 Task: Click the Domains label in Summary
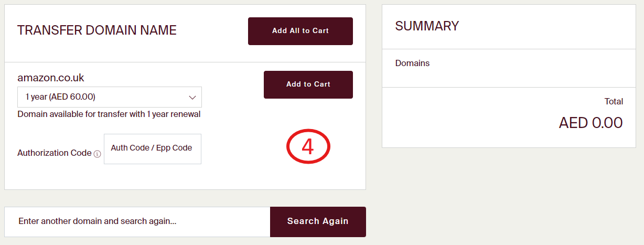coord(412,63)
